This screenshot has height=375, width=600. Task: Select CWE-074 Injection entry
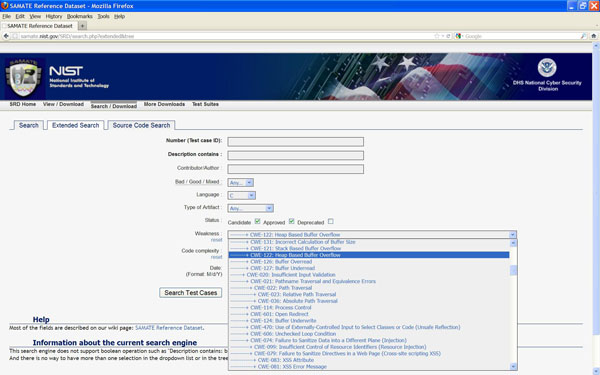coord(369,340)
